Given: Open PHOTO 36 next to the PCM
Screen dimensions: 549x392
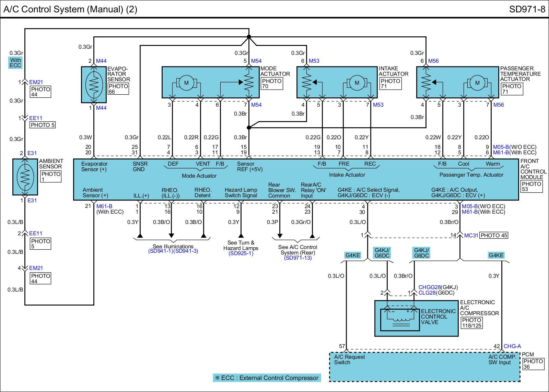Looking at the screenshot, I should 533,364.
